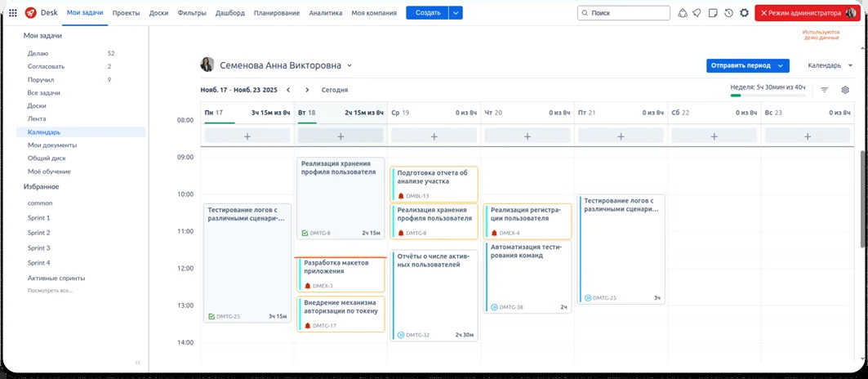Screen dimensions: 868x379
Task: Open the Аналитика menu
Action: point(325,13)
